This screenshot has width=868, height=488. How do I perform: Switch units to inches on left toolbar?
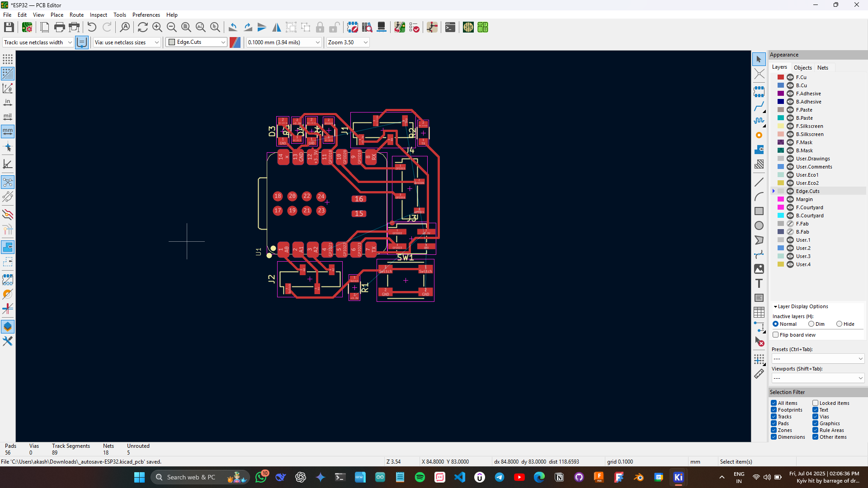[8, 103]
